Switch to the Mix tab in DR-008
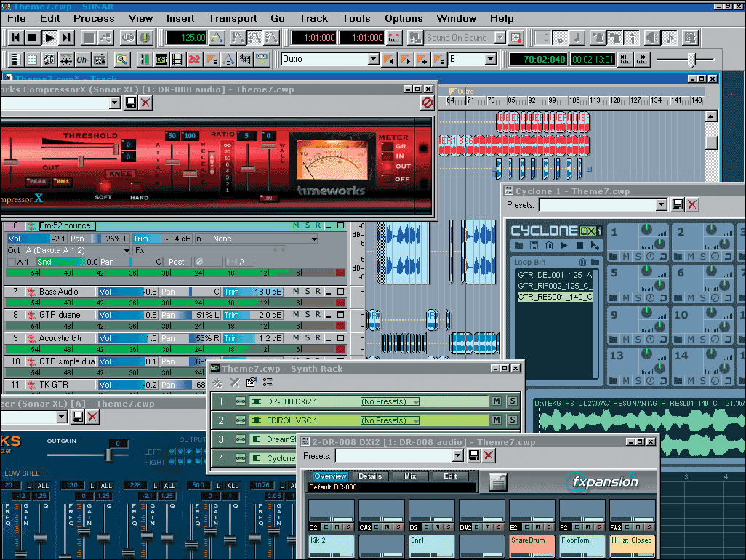746x560 pixels. click(410, 476)
